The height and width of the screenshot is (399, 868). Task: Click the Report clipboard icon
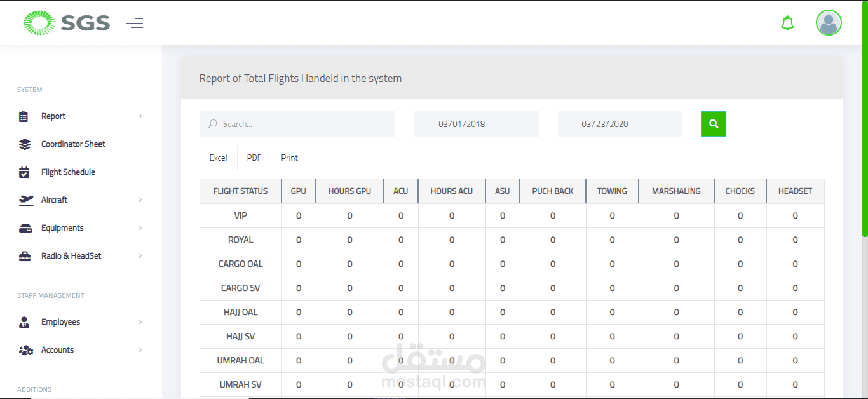click(x=24, y=116)
